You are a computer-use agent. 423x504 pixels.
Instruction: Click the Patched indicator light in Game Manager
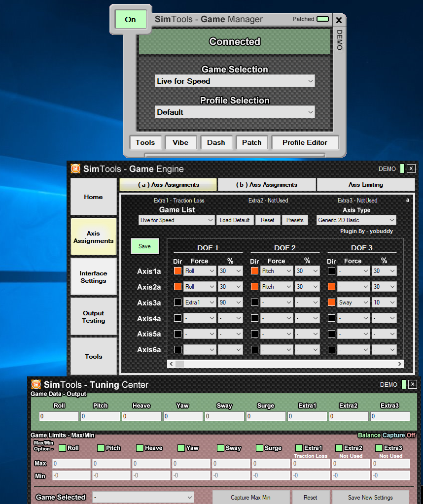click(322, 19)
